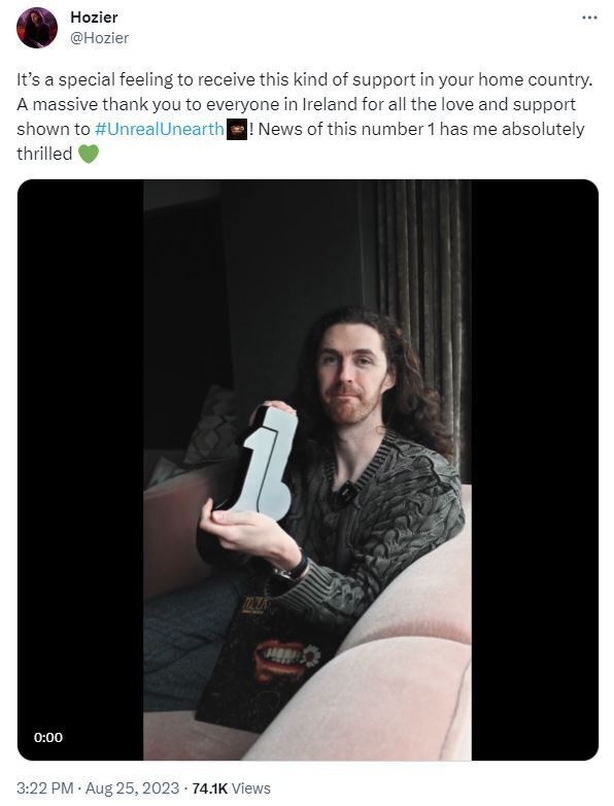Open the @Hozier handle link
This screenshot has height=806, width=614.
tap(99, 38)
